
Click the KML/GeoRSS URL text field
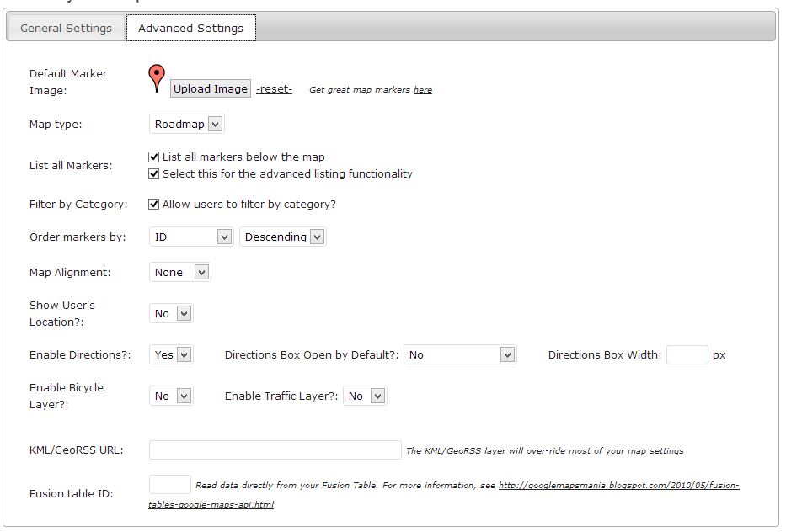pyautogui.click(x=275, y=450)
